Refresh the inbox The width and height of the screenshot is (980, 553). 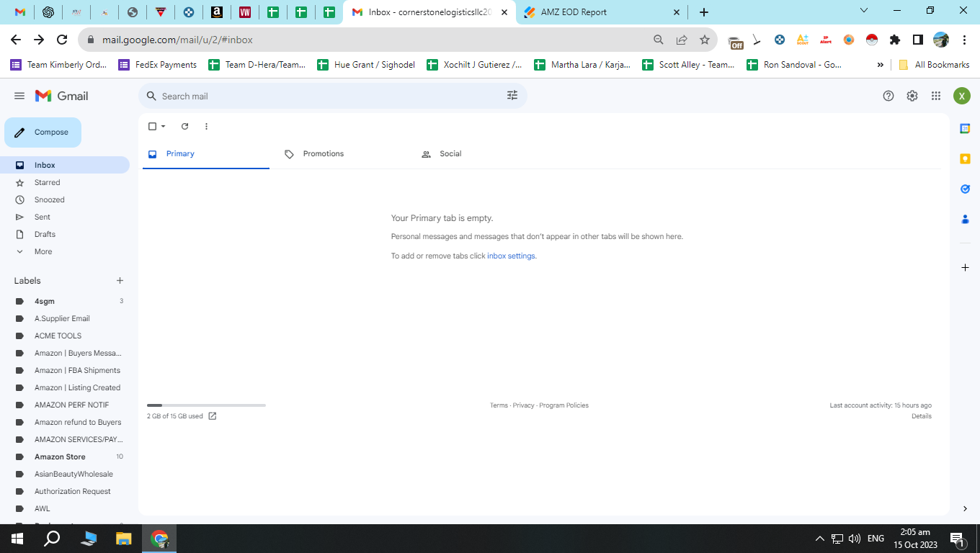pyautogui.click(x=184, y=126)
